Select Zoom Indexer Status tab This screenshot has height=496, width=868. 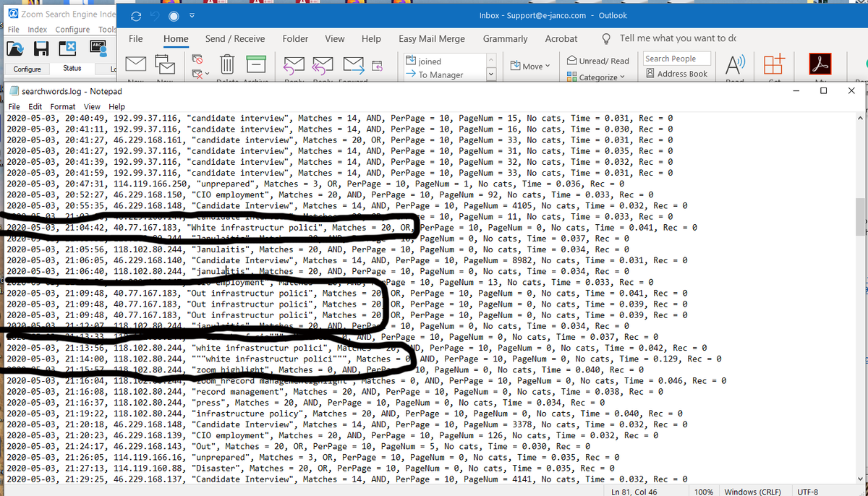72,69
